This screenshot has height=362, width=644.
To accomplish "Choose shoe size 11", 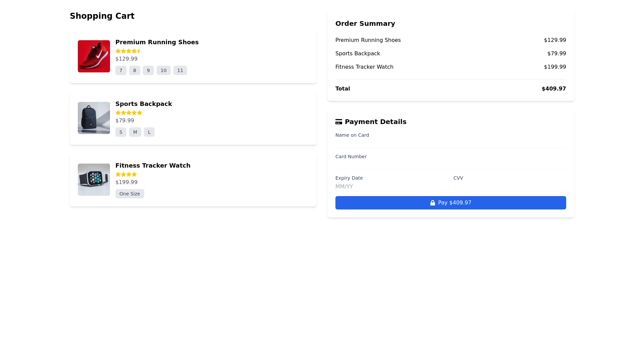I will point(180,70).
